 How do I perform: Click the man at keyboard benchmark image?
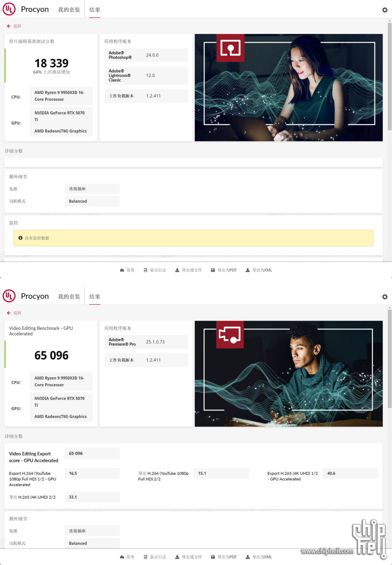click(x=289, y=374)
